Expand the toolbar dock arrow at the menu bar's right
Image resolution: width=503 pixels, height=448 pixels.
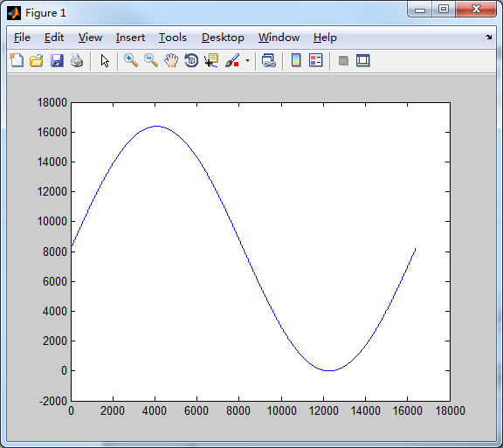tap(488, 38)
